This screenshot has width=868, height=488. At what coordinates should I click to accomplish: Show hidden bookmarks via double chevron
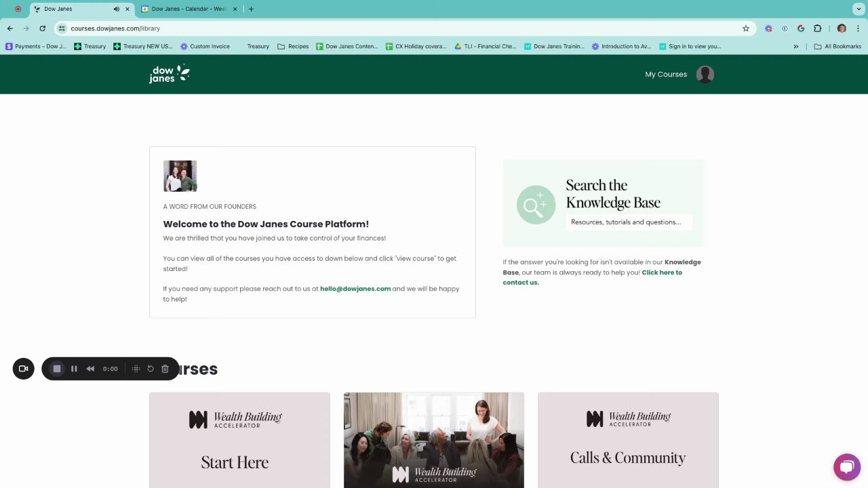tap(796, 47)
